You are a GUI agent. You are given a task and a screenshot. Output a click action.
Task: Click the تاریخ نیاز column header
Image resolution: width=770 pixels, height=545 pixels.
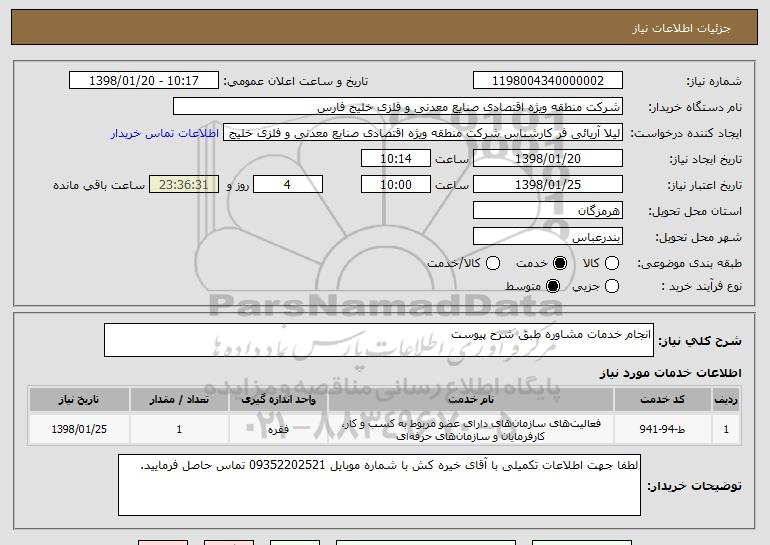[x=79, y=400]
